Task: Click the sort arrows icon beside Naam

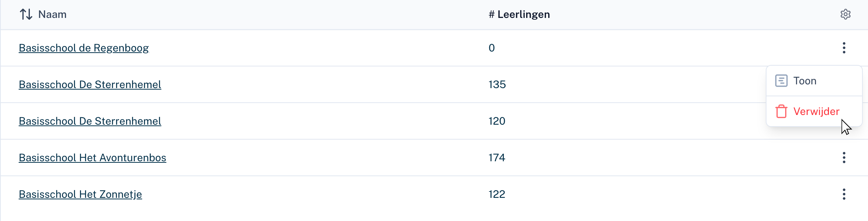Action: point(26,15)
